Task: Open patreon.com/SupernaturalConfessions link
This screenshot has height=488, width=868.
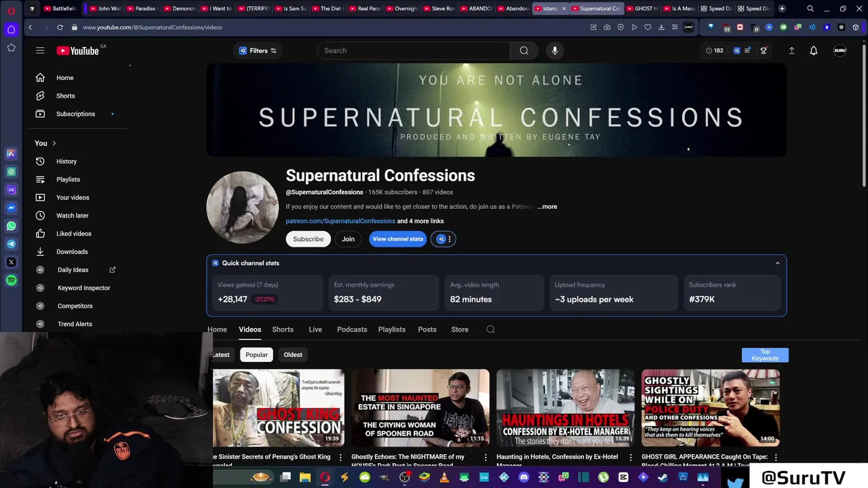Action: click(x=340, y=221)
